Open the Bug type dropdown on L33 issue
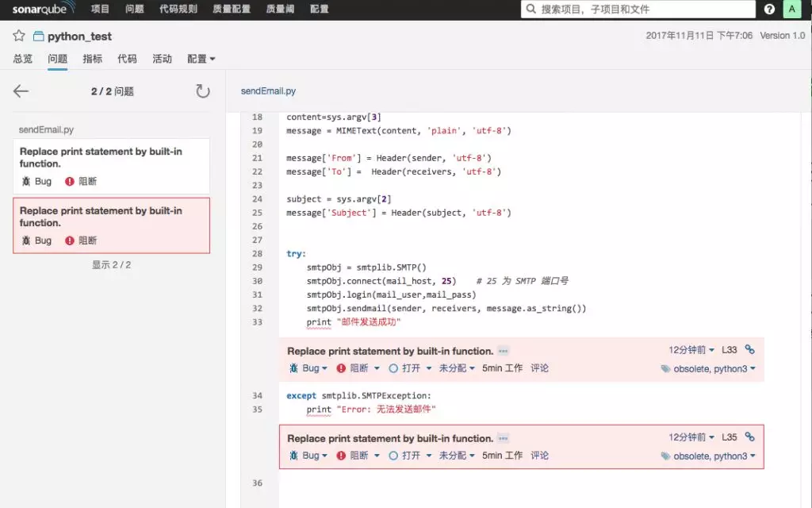The height and width of the screenshot is (508, 812). pyautogui.click(x=308, y=368)
